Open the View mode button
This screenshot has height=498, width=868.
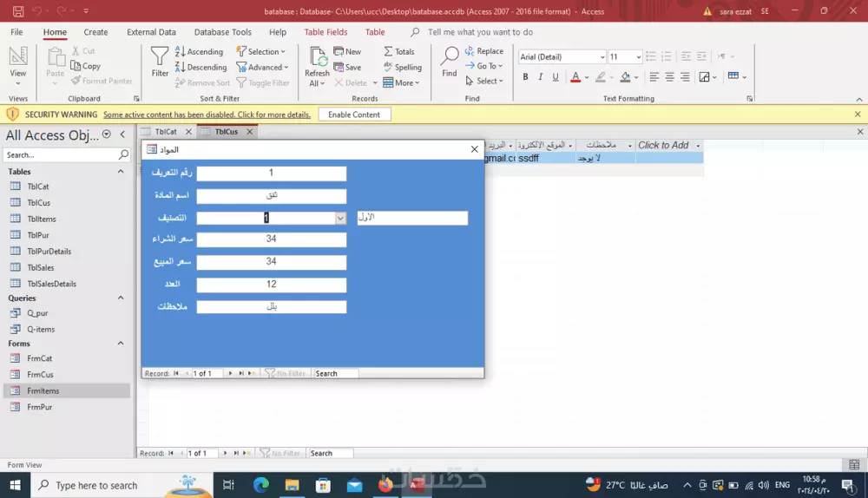tap(17, 65)
